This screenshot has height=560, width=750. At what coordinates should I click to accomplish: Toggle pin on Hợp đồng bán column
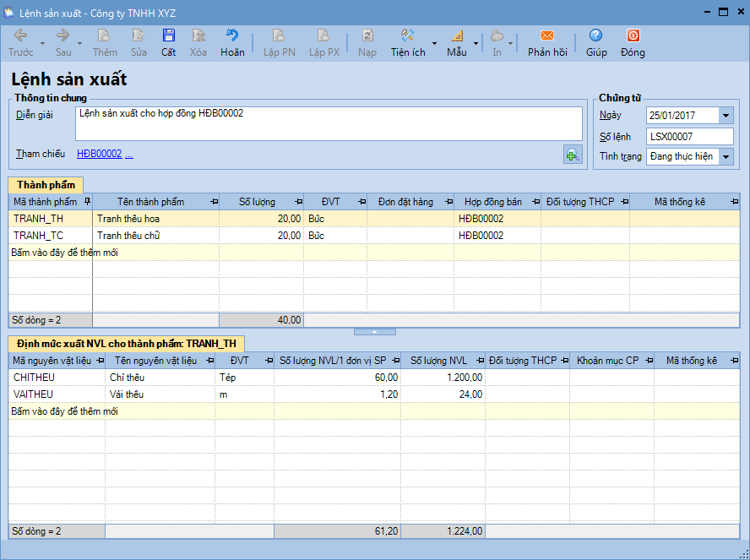533,202
